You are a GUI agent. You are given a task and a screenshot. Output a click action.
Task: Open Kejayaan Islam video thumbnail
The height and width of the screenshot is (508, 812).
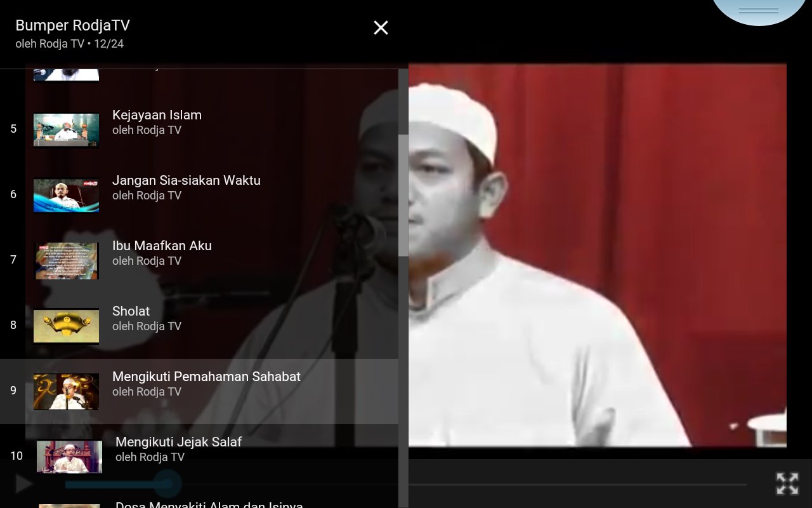click(x=66, y=130)
